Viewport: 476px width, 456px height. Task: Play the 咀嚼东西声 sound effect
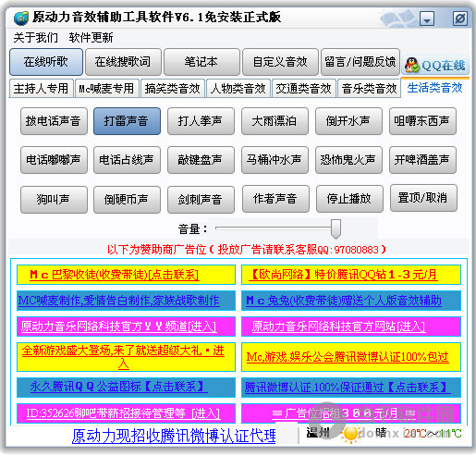coord(422,121)
